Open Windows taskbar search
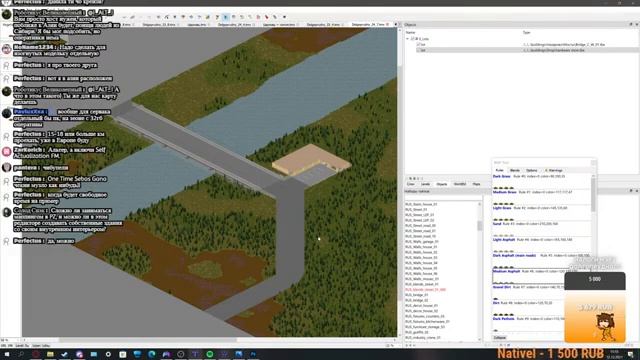 [x=21, y=354]
